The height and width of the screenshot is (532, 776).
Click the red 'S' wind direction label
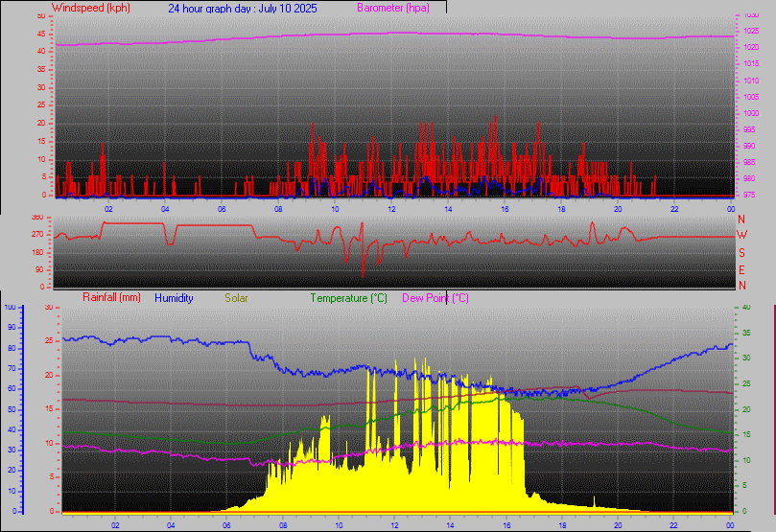[x=741, y=253]
